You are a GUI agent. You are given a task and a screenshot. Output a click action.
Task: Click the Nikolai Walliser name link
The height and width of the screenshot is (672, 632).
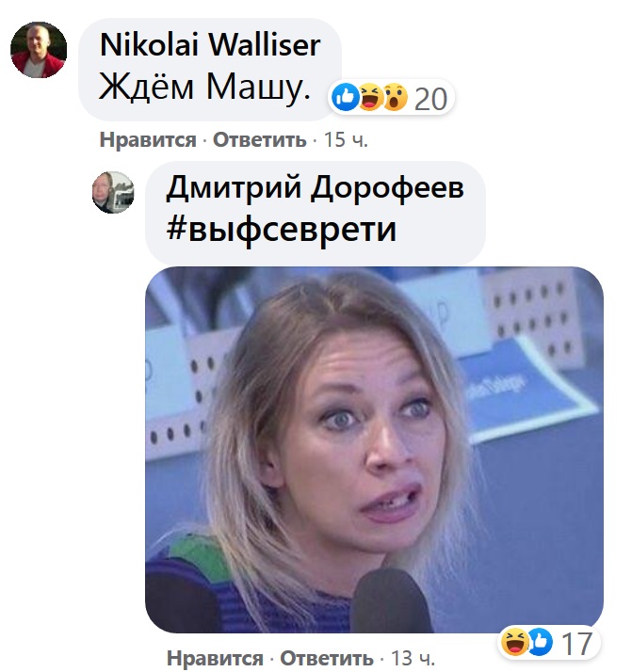pyautogui.click(x=210, y=44)
